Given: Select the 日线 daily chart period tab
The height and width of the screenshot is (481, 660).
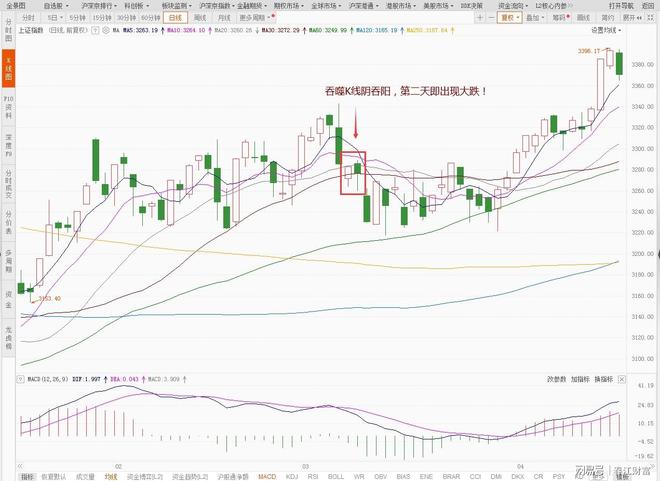Looking at the screenshot, I should coord(176,17).
